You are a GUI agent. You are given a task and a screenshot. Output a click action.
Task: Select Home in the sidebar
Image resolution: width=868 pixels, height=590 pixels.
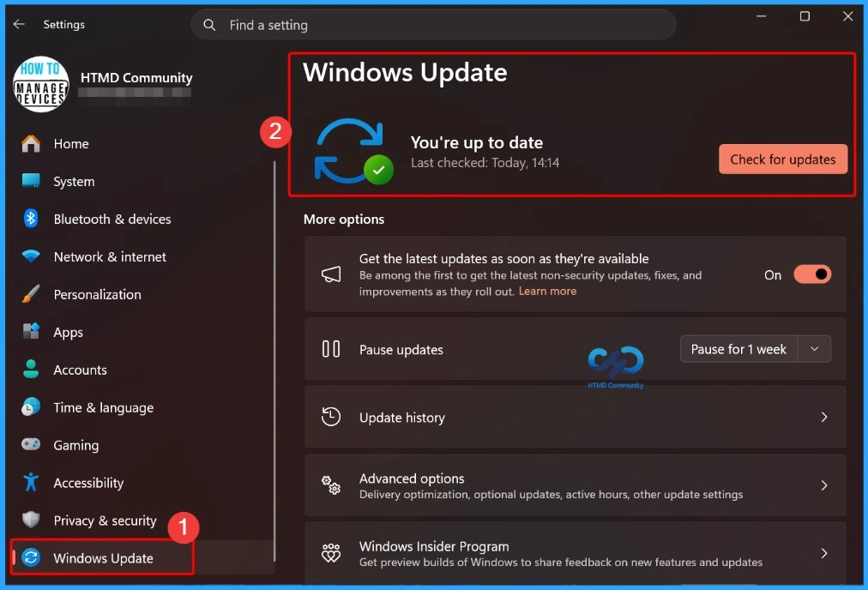coord(71,143)
